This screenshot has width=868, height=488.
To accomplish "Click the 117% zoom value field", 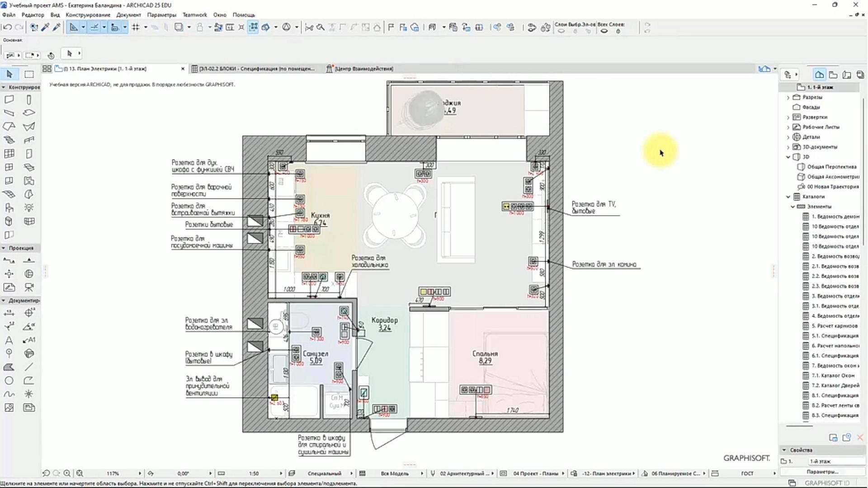I will click(x=113, y=473).
